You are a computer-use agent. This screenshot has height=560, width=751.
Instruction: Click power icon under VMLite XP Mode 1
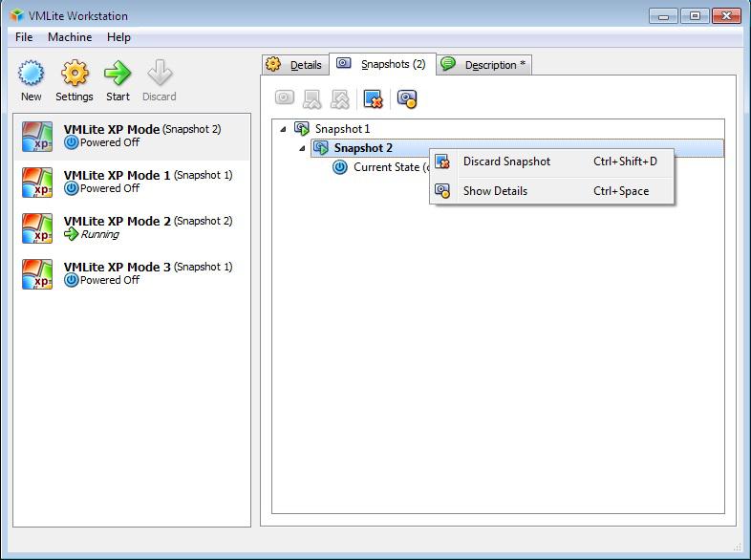(x=72, y=188)
